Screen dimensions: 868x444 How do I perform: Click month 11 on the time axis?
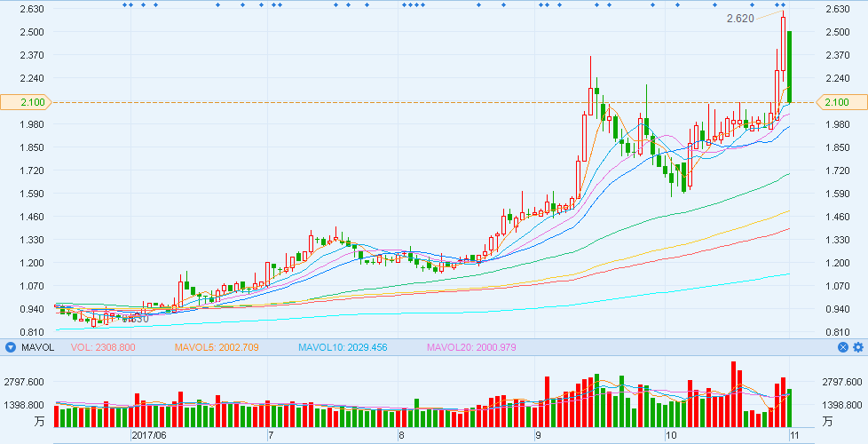(x=794, y=435)
